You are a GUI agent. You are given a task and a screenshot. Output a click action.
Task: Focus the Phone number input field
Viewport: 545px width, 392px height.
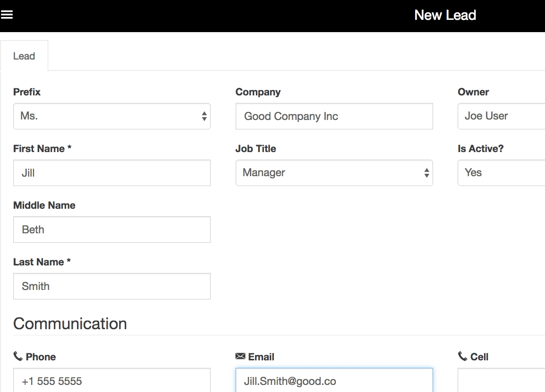point(111,381)
